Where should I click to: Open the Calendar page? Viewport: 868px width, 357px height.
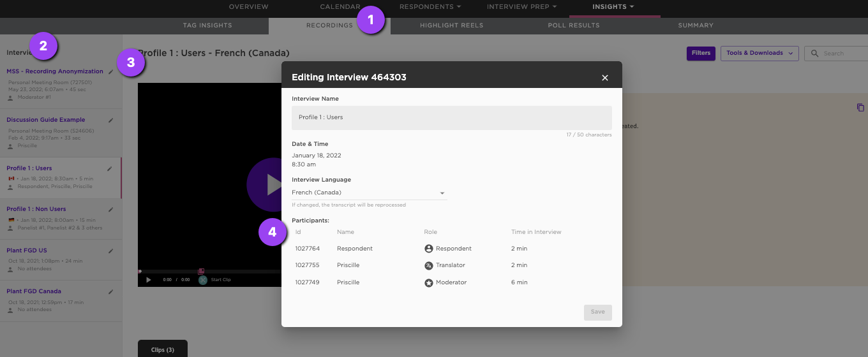340,7
